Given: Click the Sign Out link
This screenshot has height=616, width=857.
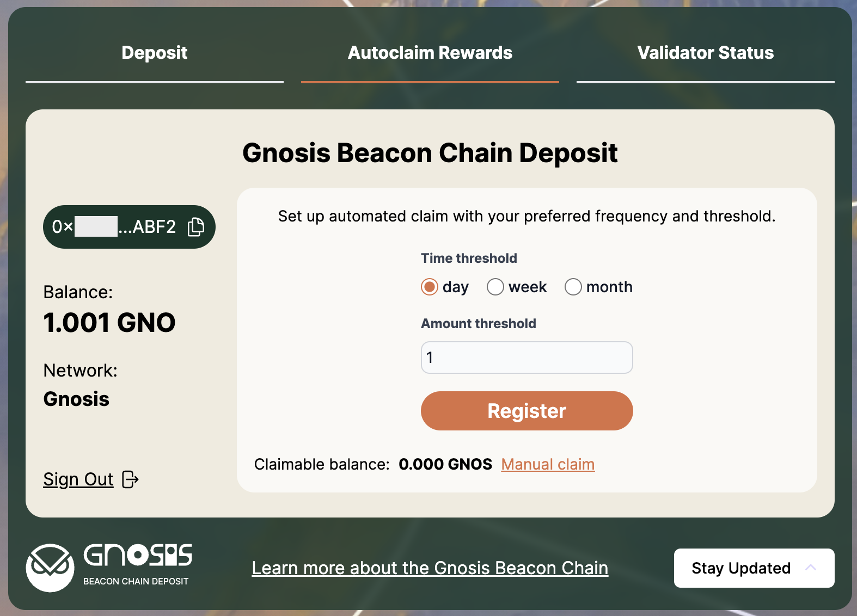Looking at the screenshot, I should click(78, 479).
